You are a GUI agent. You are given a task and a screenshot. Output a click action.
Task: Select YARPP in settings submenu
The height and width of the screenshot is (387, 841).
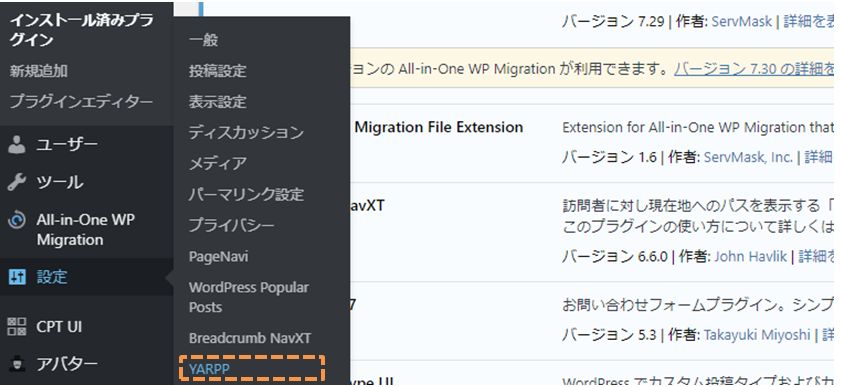209,369
